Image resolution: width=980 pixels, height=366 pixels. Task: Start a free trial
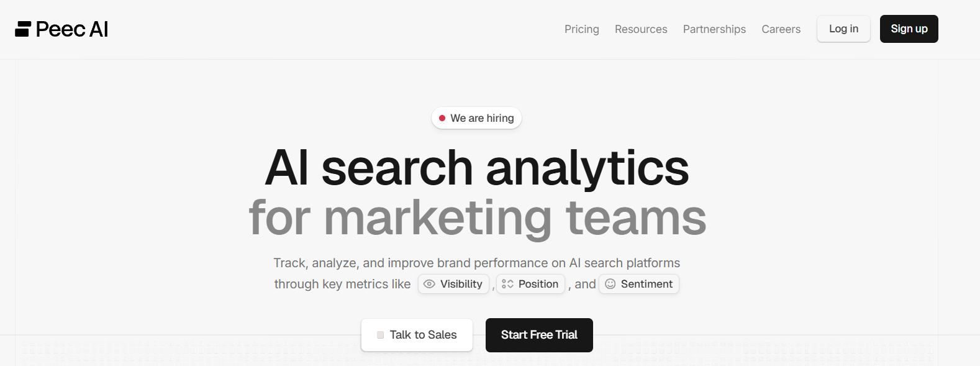(538, 335)
